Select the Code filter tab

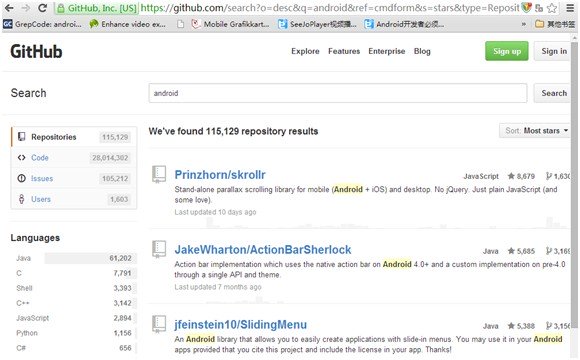pos(74,158)
